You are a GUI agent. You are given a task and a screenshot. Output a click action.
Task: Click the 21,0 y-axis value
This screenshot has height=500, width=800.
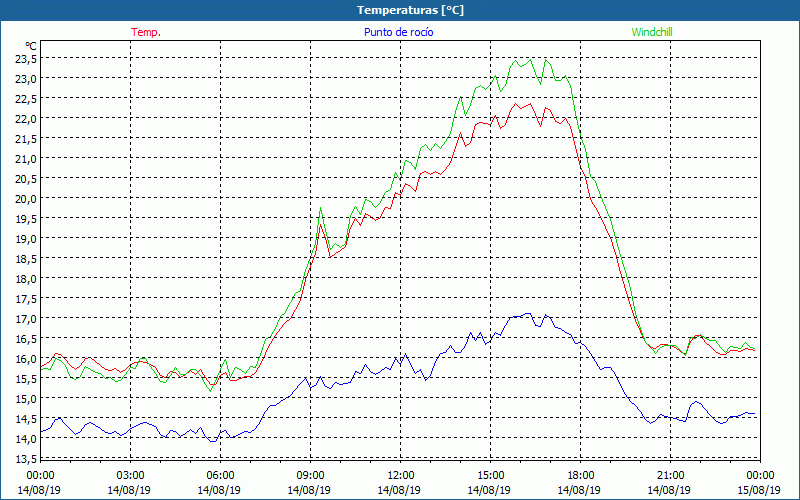26,159
